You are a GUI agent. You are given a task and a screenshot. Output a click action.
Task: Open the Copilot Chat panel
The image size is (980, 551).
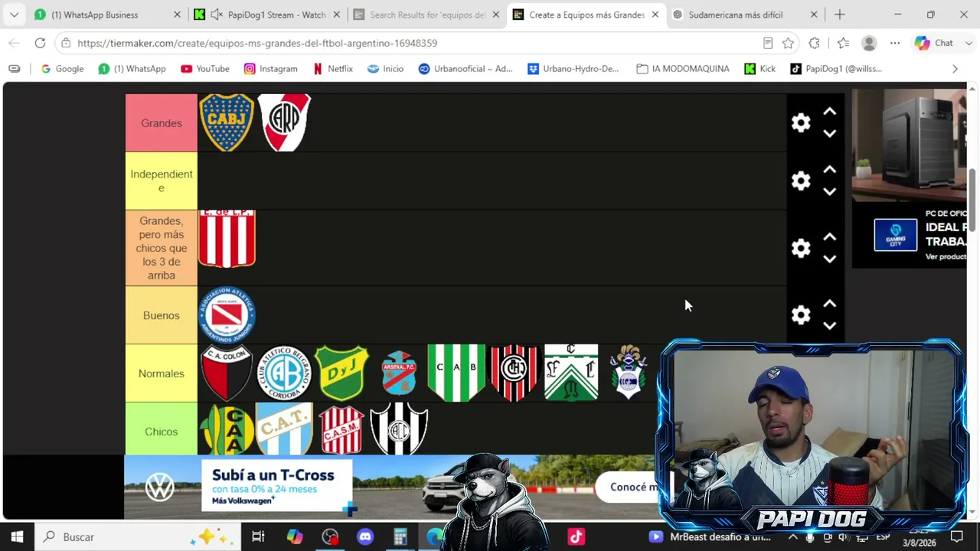click(936, 43)
